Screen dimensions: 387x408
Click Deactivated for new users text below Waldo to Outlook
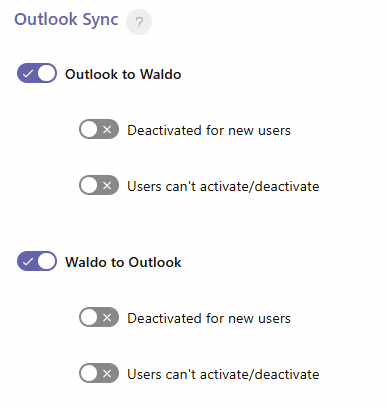[209, 318]
